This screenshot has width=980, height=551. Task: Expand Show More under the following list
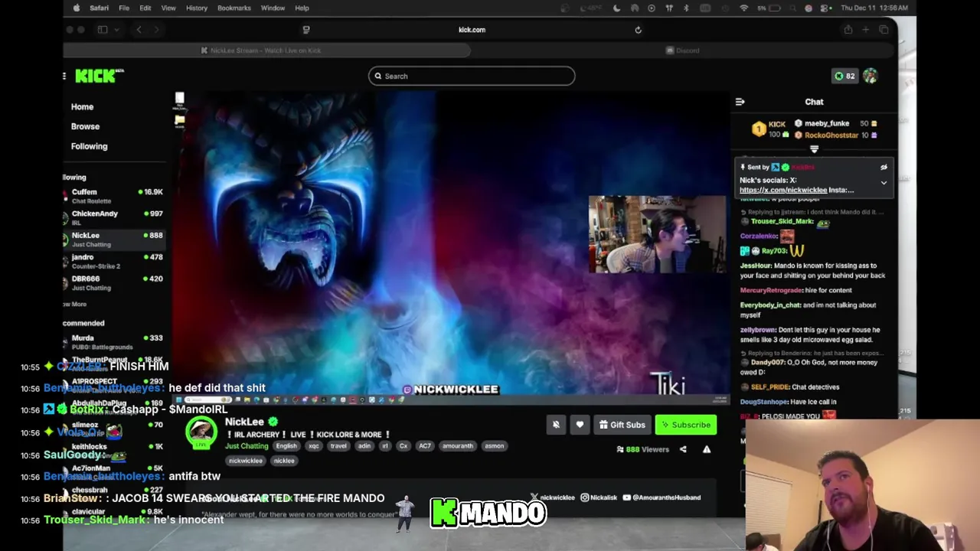[x=75, y=305]
